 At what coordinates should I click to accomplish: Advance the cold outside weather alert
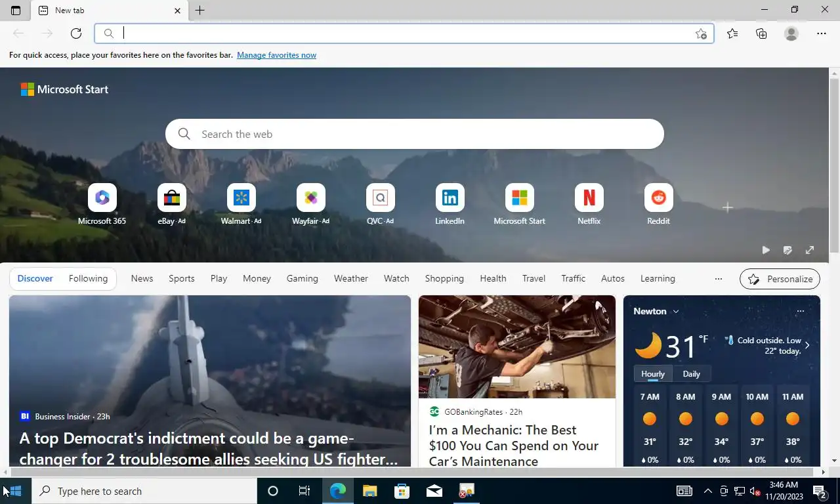point(807,345)
